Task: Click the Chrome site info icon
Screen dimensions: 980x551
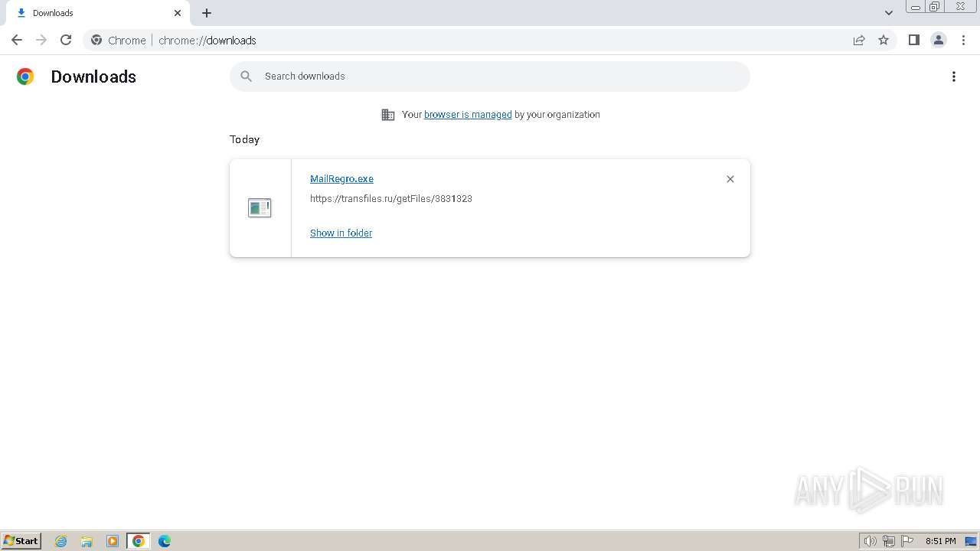Action: (x=96, y=40)
